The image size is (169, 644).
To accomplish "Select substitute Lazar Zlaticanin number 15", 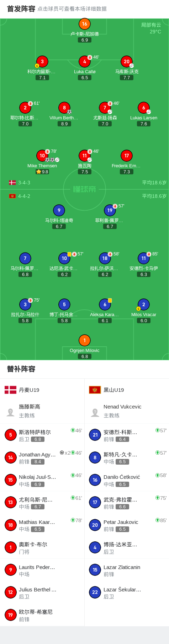I will click(x=127, y=570).
